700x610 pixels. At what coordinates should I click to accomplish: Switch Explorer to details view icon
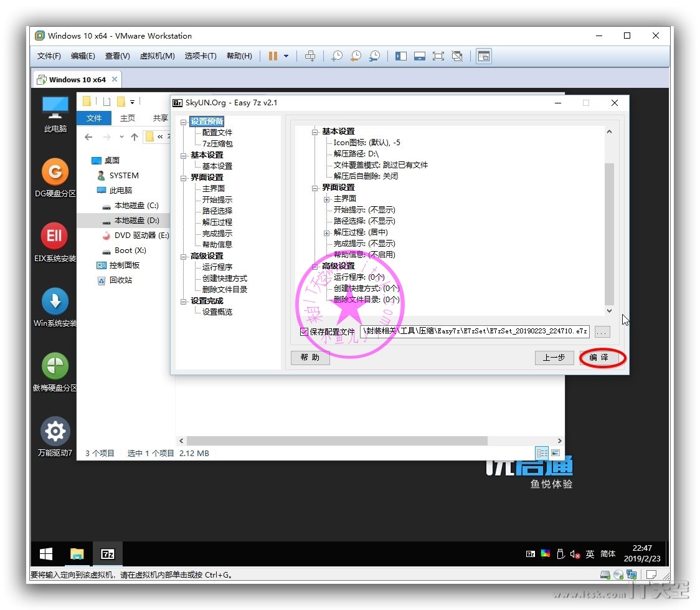pos(542,453)
